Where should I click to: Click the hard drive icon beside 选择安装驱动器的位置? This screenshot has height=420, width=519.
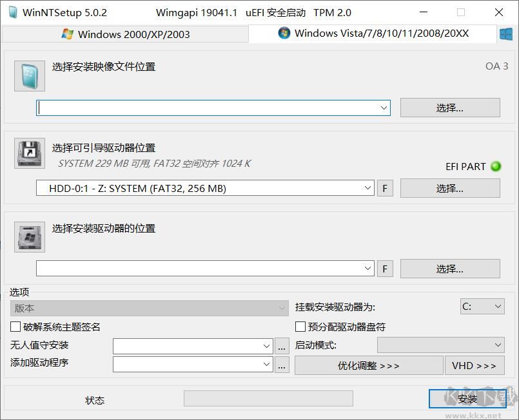(x=28, y=236)
